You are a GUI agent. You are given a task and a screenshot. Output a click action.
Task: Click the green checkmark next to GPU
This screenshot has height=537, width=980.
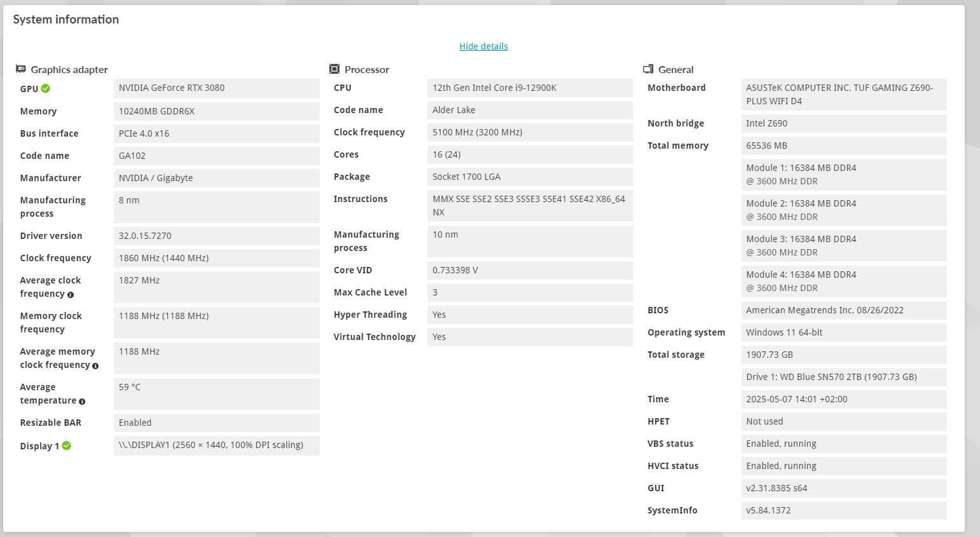click(46, 88)
